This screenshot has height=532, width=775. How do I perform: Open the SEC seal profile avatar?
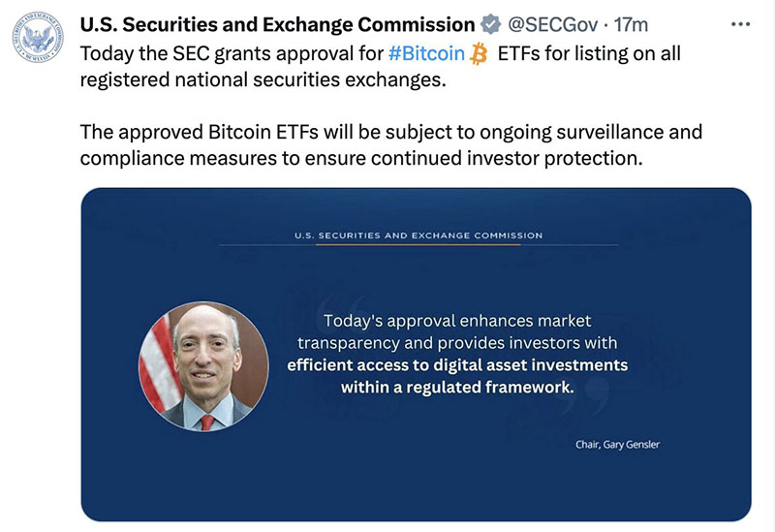click(x=38, y=38)
